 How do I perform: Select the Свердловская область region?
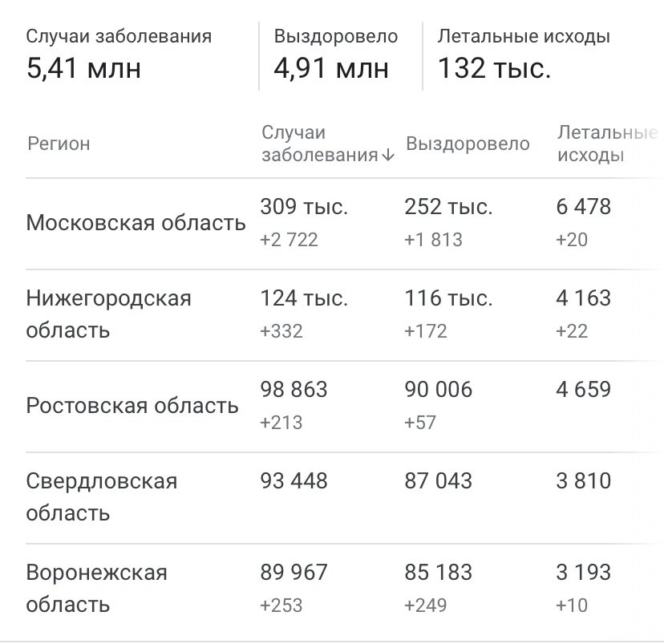pyautogui.click(x=102, y=497)
